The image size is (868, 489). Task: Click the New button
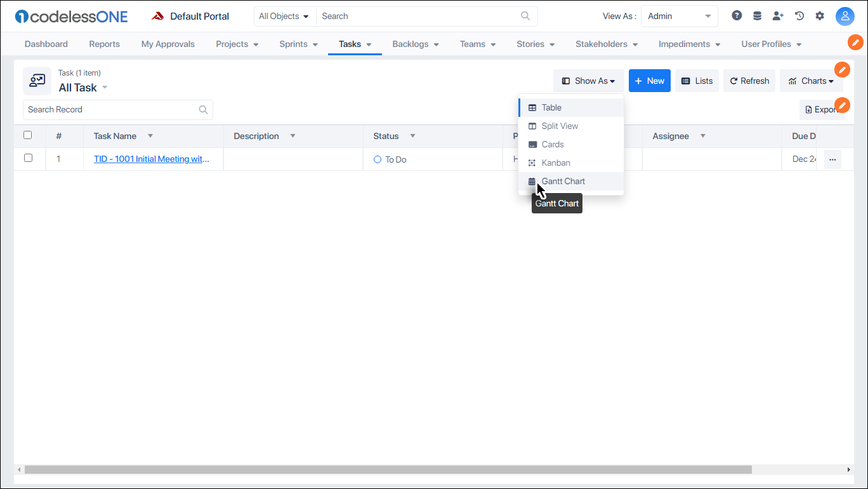coord(649,81)
